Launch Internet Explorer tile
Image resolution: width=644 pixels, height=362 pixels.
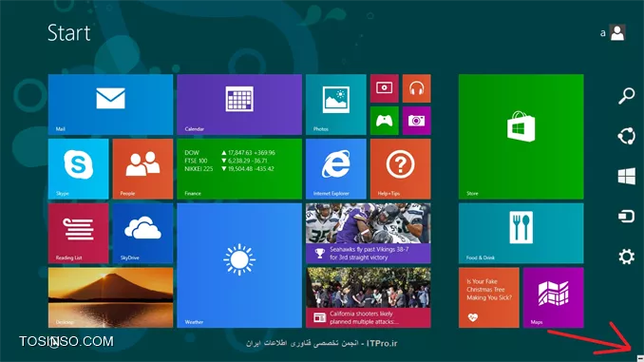click(336, 169)
